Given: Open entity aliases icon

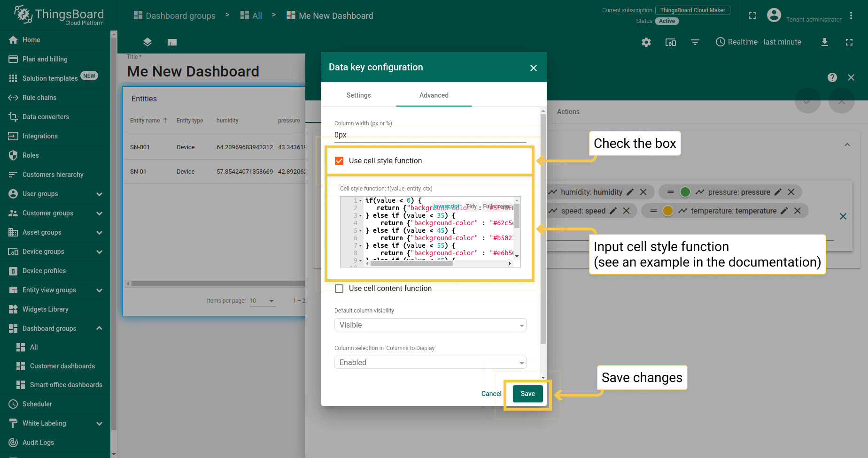Looking at the screenshot, I should point(671,42).
